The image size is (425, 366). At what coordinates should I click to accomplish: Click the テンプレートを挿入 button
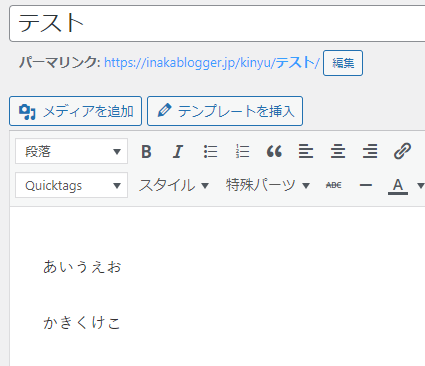(225, 111)
